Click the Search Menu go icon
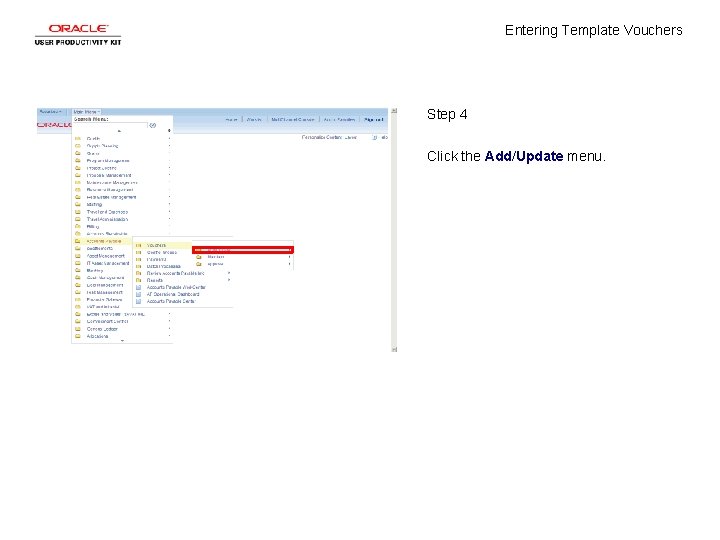 153,125
